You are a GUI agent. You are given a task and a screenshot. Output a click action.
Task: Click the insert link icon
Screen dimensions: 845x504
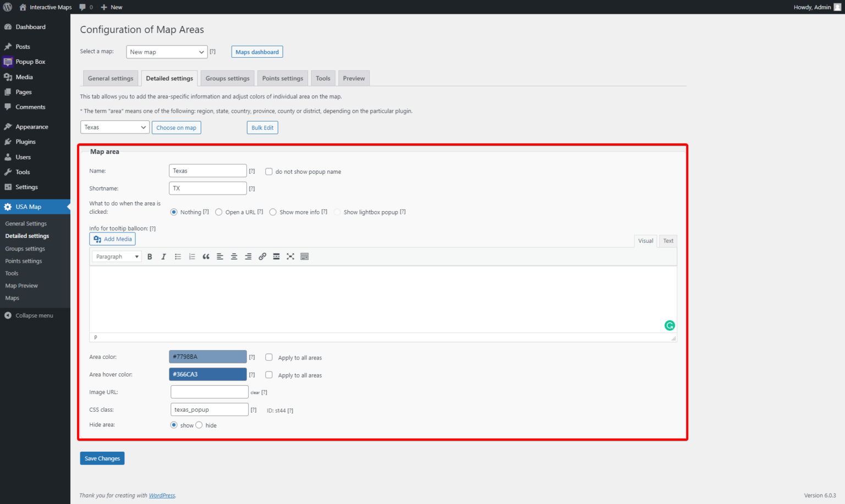pyautogui.click(x=262, y=257)
